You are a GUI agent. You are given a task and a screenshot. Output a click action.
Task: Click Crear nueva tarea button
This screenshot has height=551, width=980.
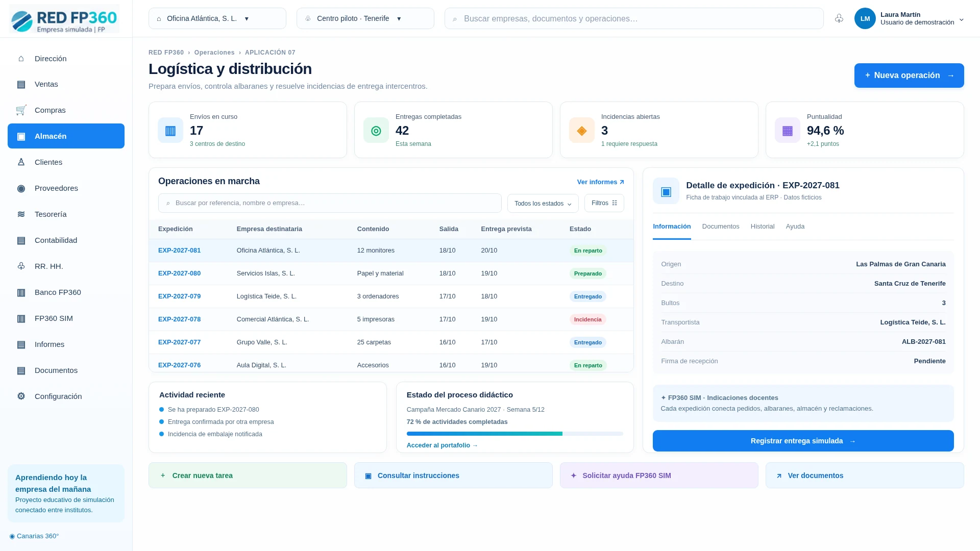(x=248, y=475)
